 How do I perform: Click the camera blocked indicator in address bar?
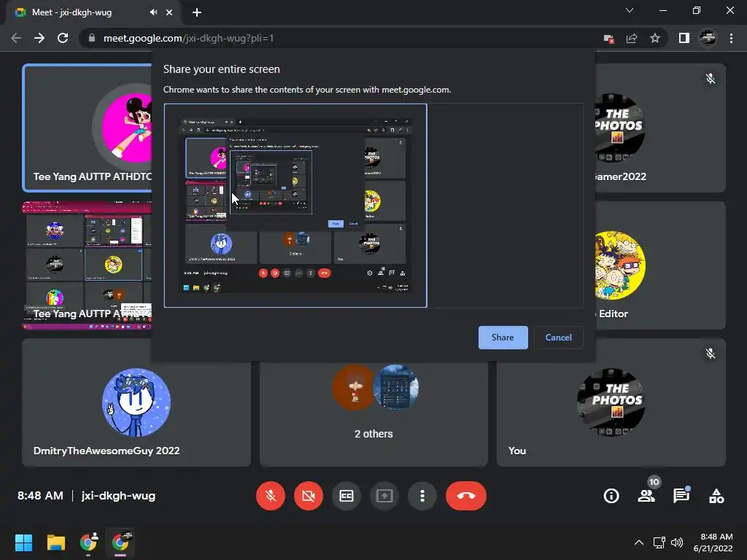[x=608, y=39]
